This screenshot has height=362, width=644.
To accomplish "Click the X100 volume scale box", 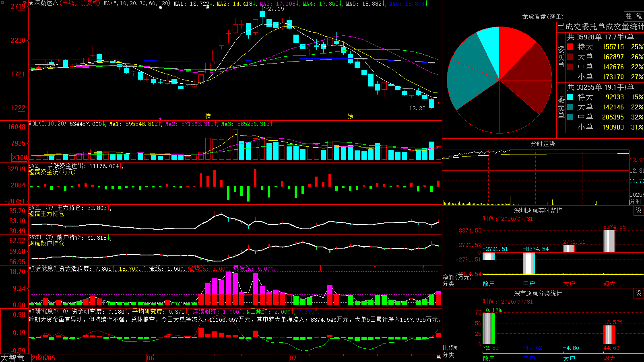I will click(x=20, y=157).
